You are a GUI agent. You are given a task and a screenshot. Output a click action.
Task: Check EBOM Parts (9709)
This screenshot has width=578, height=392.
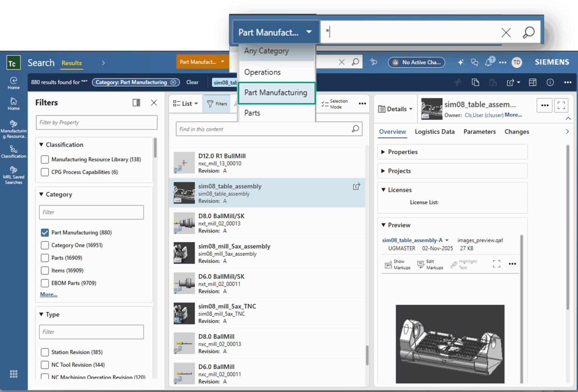pos(45,283)
